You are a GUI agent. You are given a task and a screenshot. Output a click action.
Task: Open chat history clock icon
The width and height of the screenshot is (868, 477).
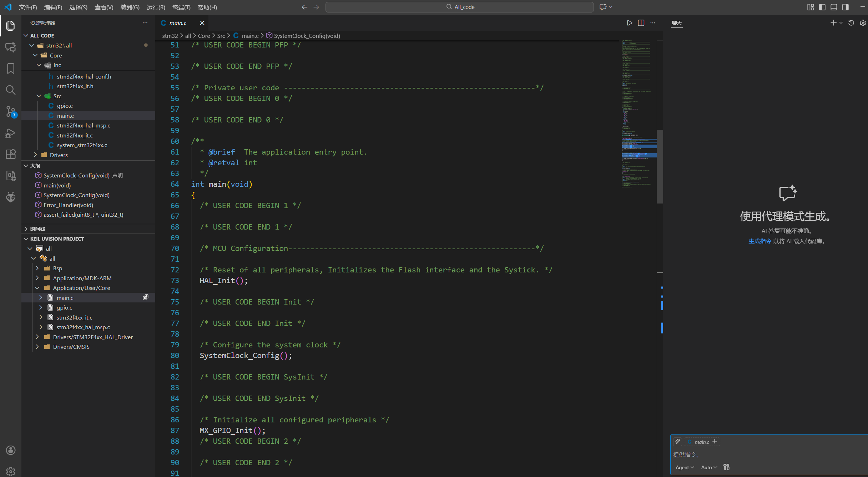pyautogui.click(x=851, y=23)
